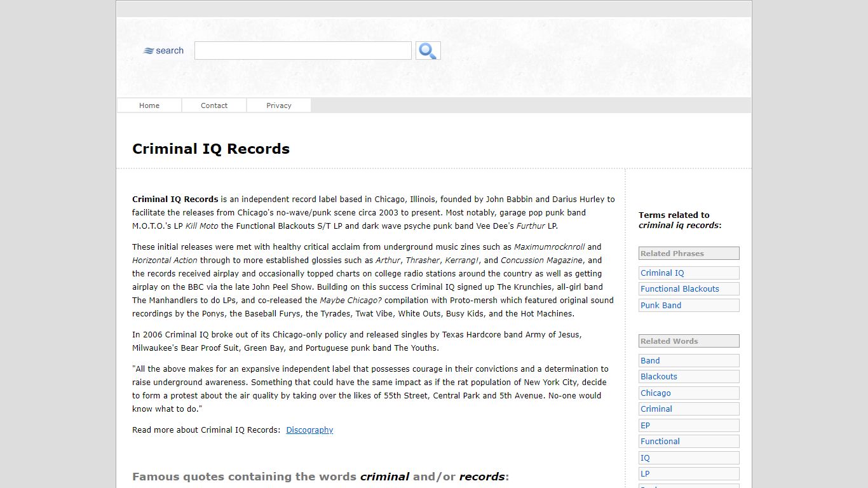Click the italic Maybe Chicago? compilation title
Viewport: 868px width, 488px height.
[351, 300]
